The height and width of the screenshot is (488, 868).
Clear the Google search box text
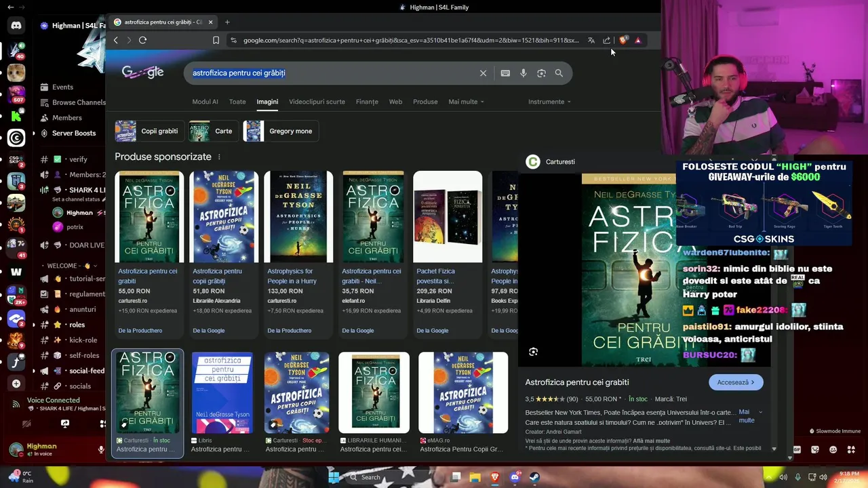pos(483,73)
